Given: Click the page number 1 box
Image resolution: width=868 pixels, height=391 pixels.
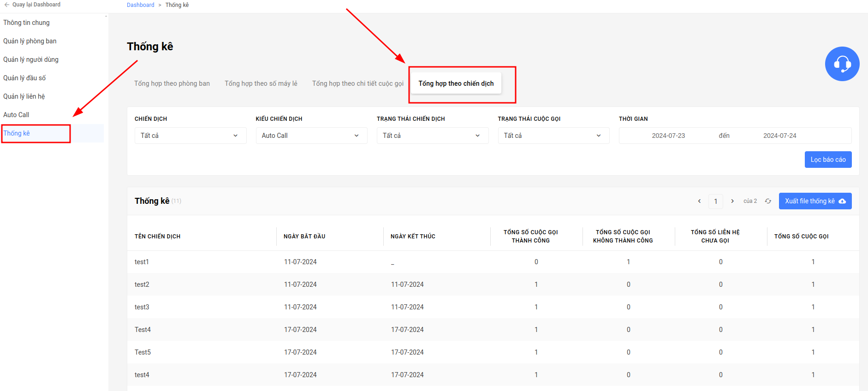Looking at the screenshot, I should (x=716, y=201).
